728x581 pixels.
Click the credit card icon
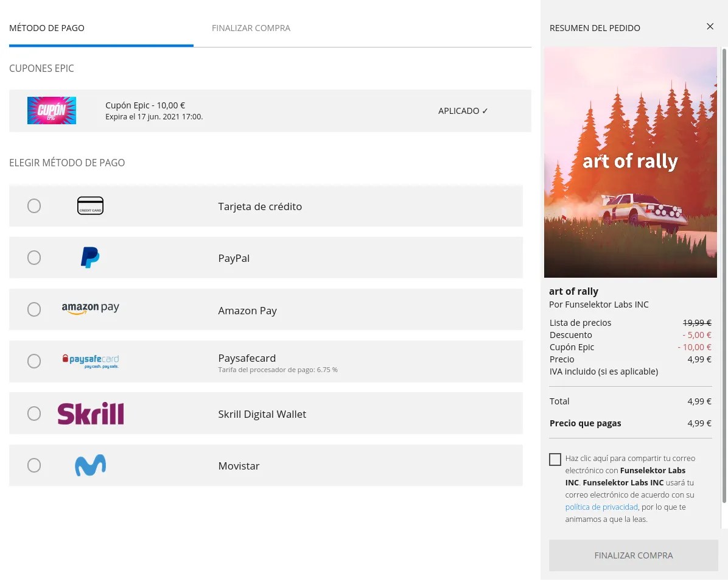coord(91,206)
